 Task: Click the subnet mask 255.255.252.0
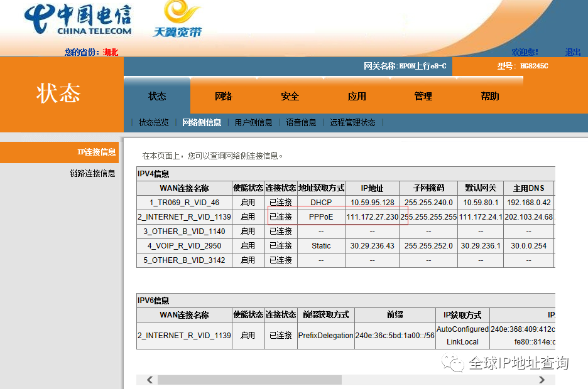(428, 245)
